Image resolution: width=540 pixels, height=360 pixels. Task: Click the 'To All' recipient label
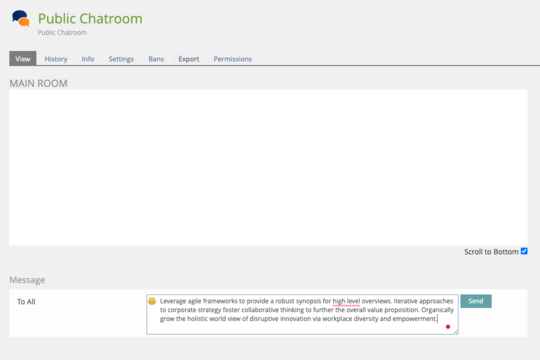point(26,302)
